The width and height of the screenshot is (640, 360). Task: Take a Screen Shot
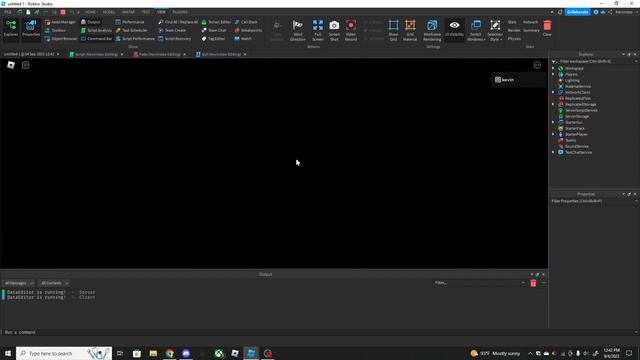pos(334,30)
